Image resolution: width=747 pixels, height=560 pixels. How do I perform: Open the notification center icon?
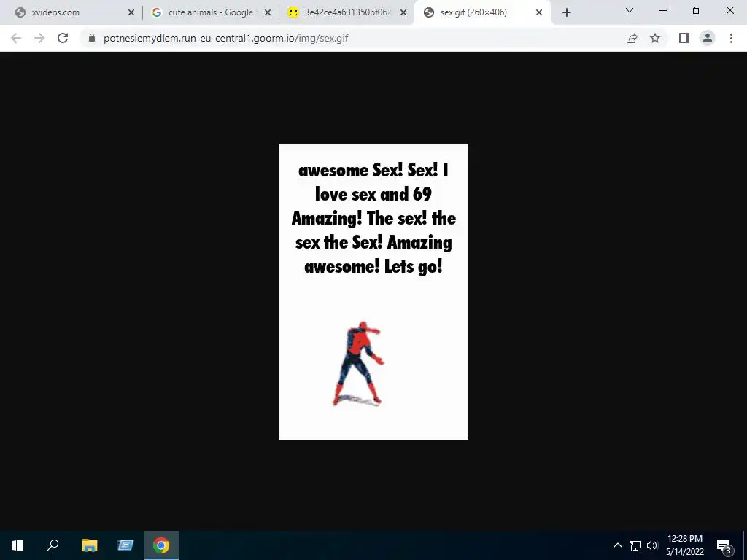coord(724,545)
